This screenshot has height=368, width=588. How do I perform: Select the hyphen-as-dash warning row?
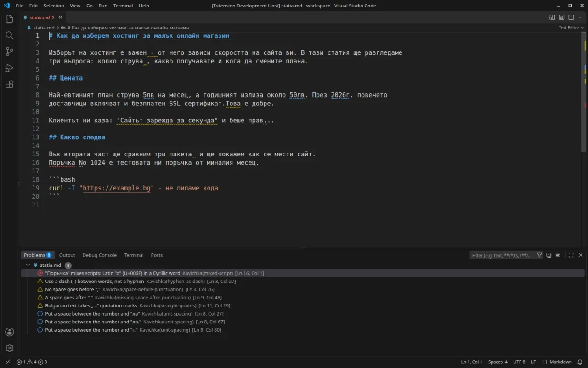[x=303, y=281]
